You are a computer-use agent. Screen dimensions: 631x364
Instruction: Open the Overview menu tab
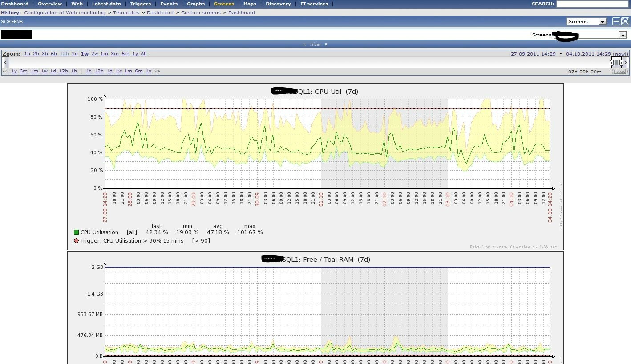(x=50, y=4)
